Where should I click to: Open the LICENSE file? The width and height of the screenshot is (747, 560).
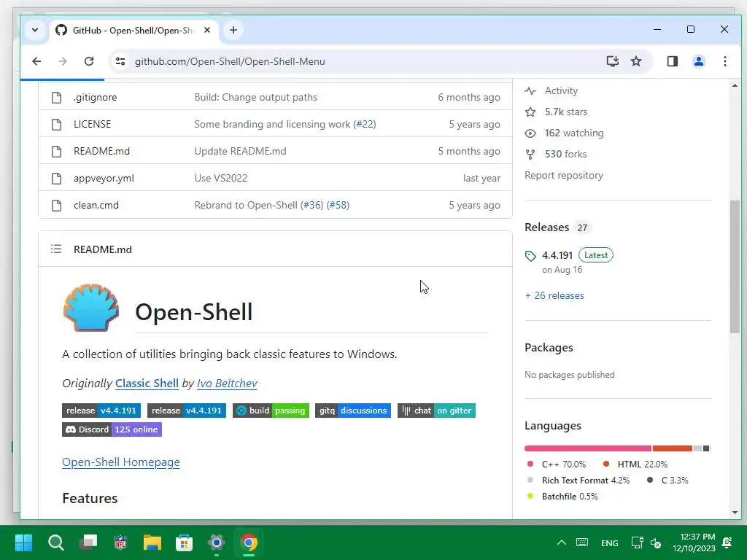coord(92,124)
